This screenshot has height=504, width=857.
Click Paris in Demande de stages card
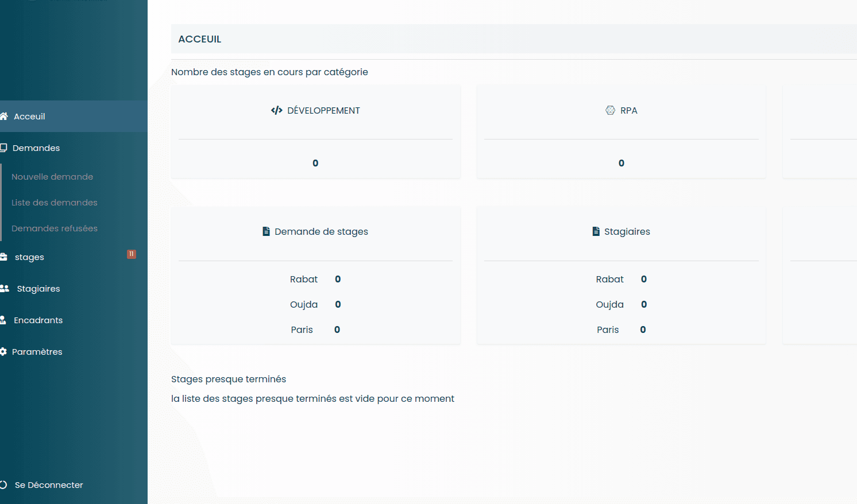(302, 329)
